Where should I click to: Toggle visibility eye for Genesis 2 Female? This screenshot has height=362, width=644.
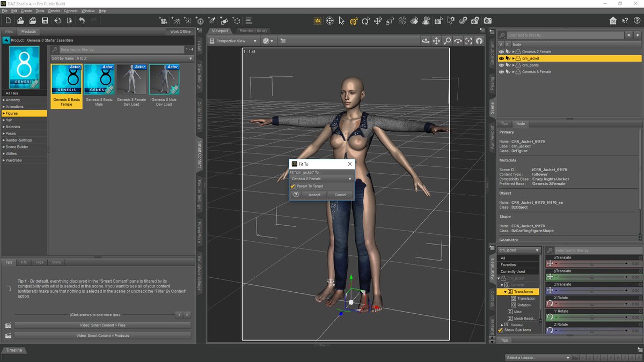pos(501,51)
